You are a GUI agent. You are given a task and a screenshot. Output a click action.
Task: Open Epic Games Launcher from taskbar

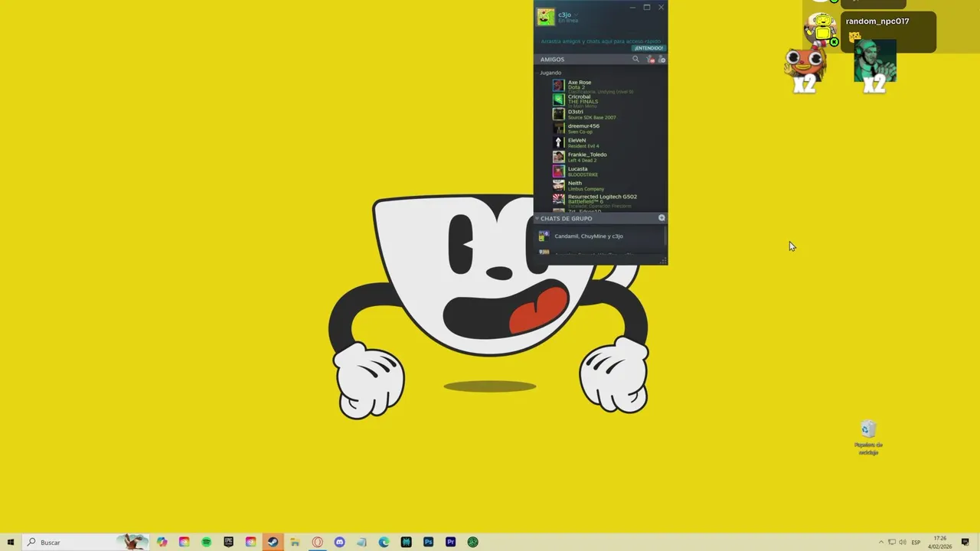tap(229, 542)
